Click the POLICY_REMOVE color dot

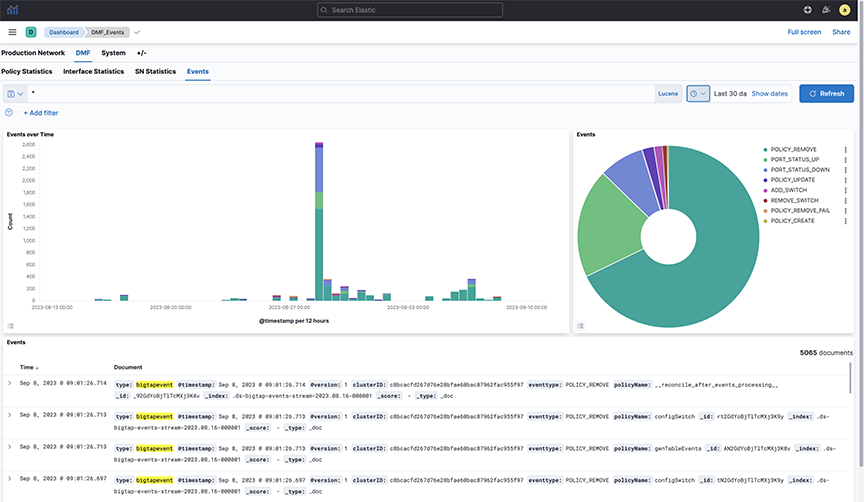click(765, 149)
